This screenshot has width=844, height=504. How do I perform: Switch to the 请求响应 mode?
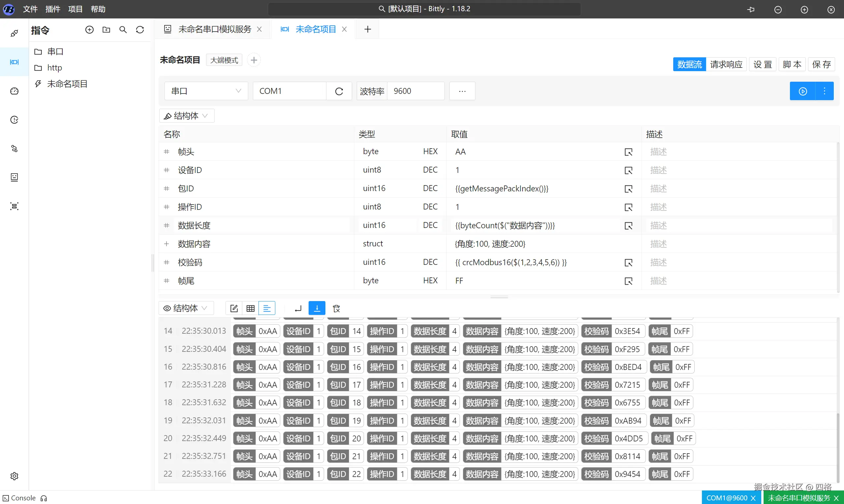click(x=726, y=65)
